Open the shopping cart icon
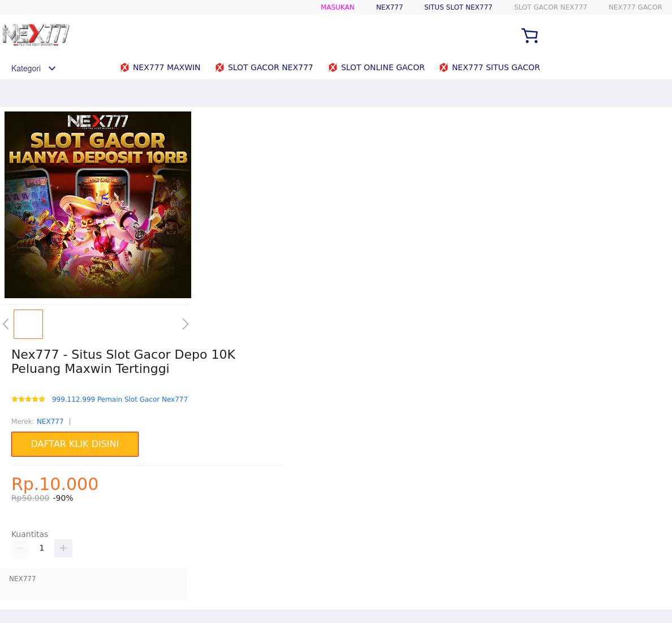This screenshot has width=672, height=623. pos(529,36)
